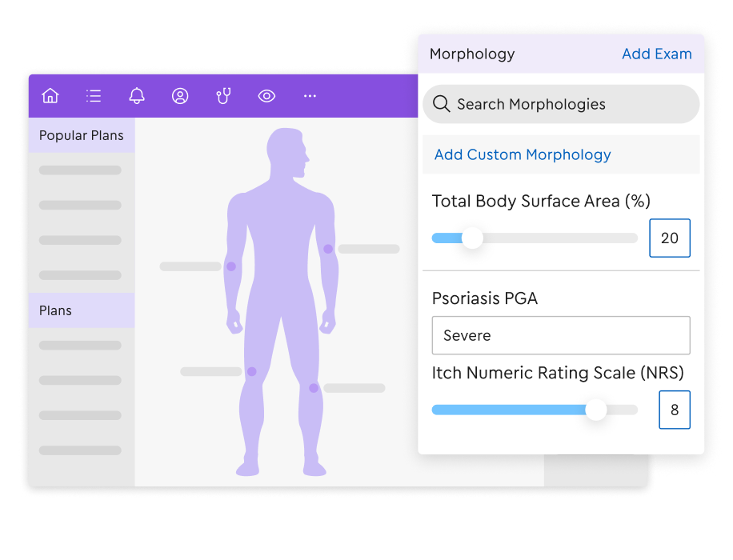Open the user profile icon
Screen dimensions: 733x560
[x=180, y=96]
